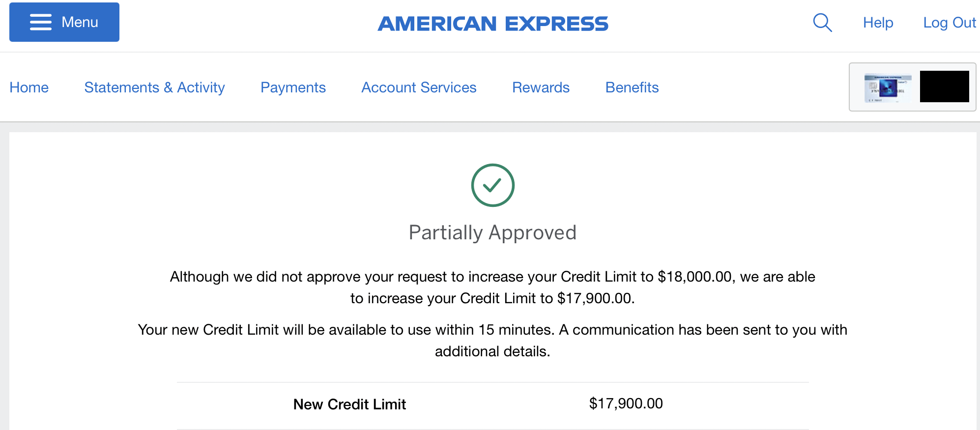980x430 pixels.
Task: Click the $17,900.00 new limit amount
Action: click(626, 403)
